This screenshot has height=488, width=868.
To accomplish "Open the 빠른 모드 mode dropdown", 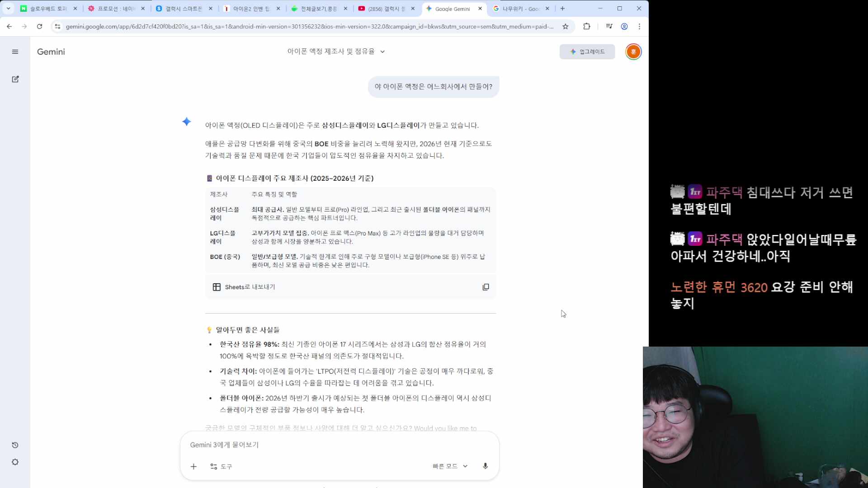I will pyautogui.click(x=449, y=466).
